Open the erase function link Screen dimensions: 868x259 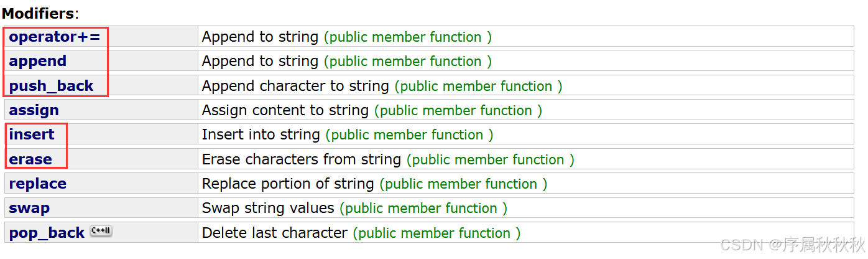(x=30, y=159)
